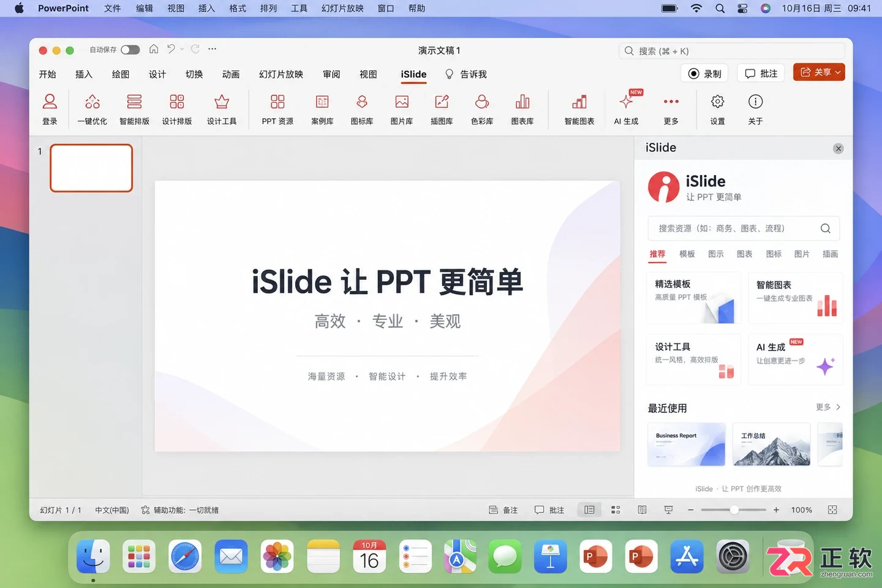The image size is (882, 588).
Task: Click 告诉我 tell me box
Action: [x=466, y=74]
